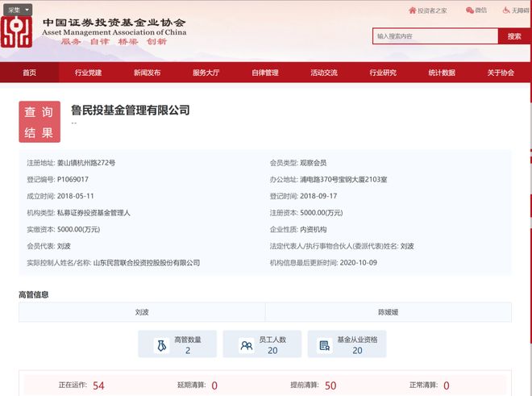Click registration date 2018-09-17
The height and width of the screenshot is (396, 532).
[318, 196]
